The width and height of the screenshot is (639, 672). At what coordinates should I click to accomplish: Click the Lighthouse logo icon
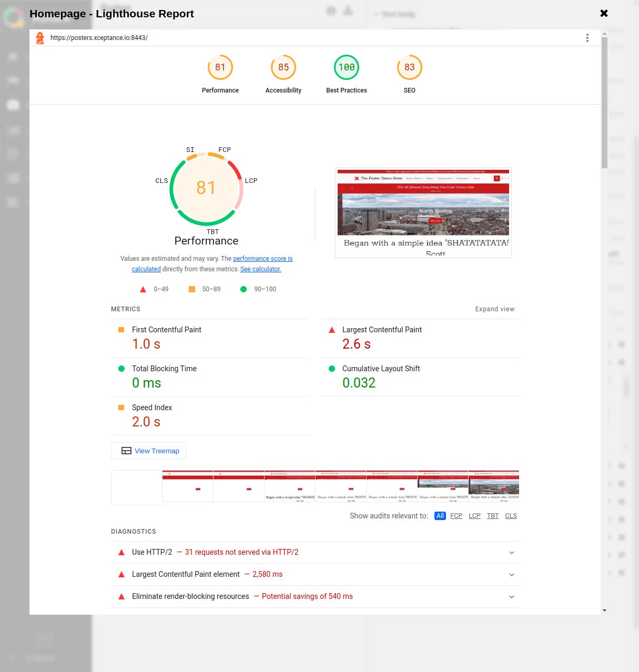(x=40, y=38)
